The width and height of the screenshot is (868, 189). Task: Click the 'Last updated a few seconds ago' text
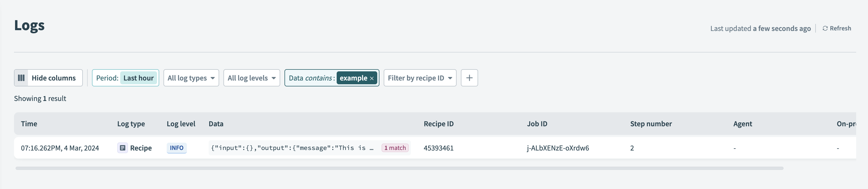(760, 29)
